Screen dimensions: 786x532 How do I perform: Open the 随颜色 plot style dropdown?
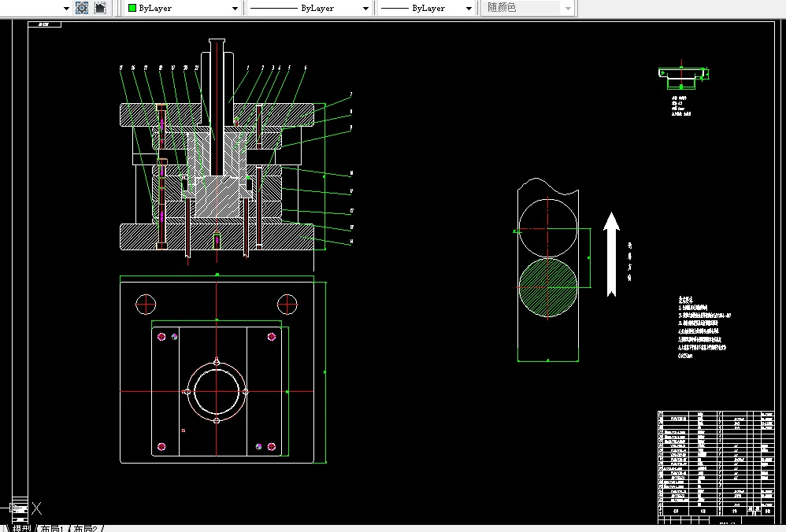point(527,8)
